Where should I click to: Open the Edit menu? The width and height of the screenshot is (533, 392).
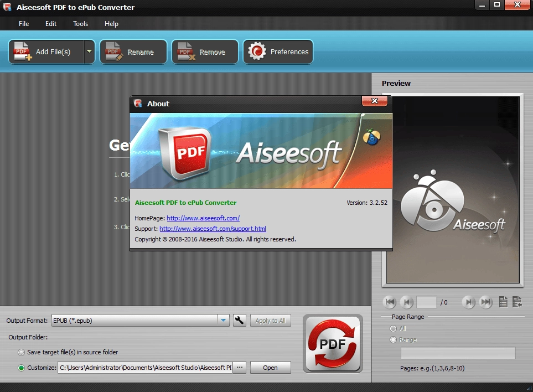click(51, 24)
